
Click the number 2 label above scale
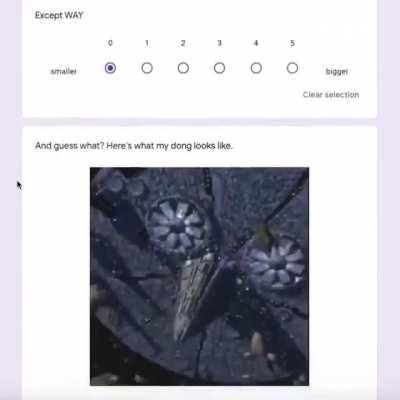click(x=183, y=43)
